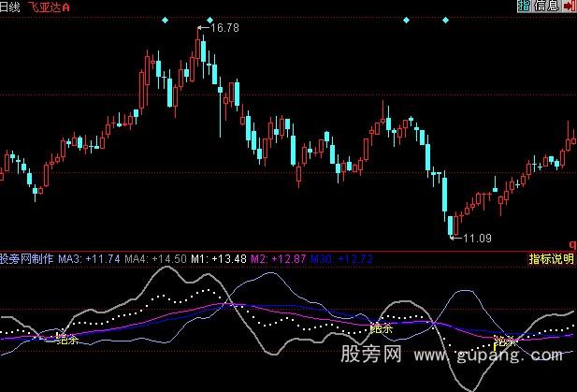Image resolution: width=577 pixels, height=392 pixels.
Task: Select the magenta M2 value label
Action: 278,258
